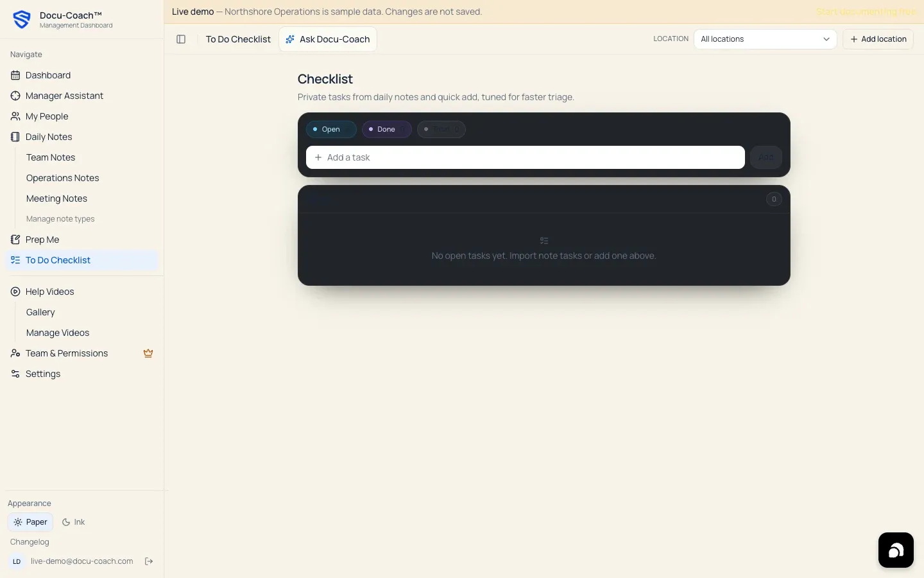Click the Team & Permissions label
Viewport: 924px width, 578px height.
67,353
